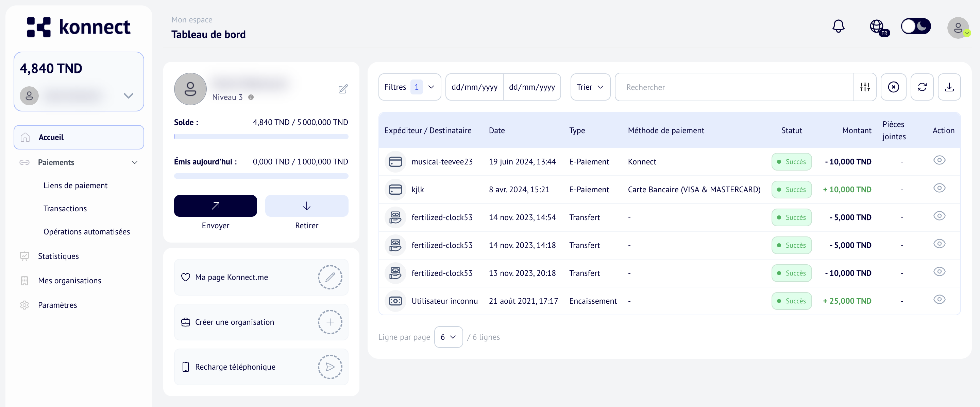Edit the profile with the pencil icon
Screen dimensions: 980x407
click(x=343, y=89)
